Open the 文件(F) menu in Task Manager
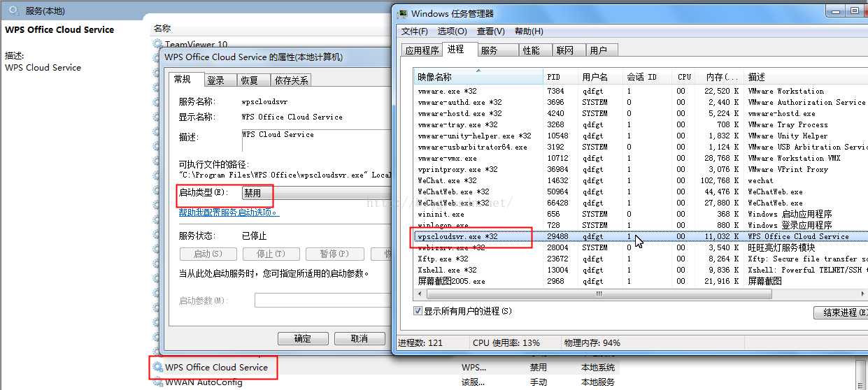 (x=414, y=31)
